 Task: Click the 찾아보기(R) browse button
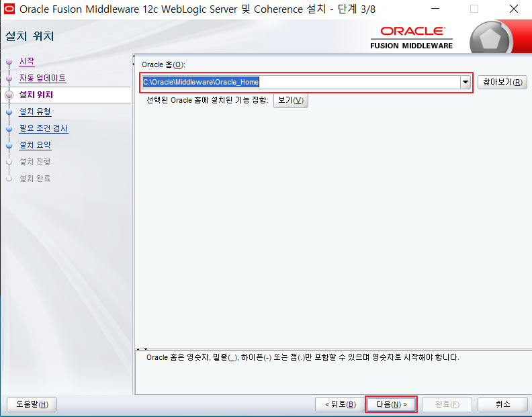[x=502, y=82]
